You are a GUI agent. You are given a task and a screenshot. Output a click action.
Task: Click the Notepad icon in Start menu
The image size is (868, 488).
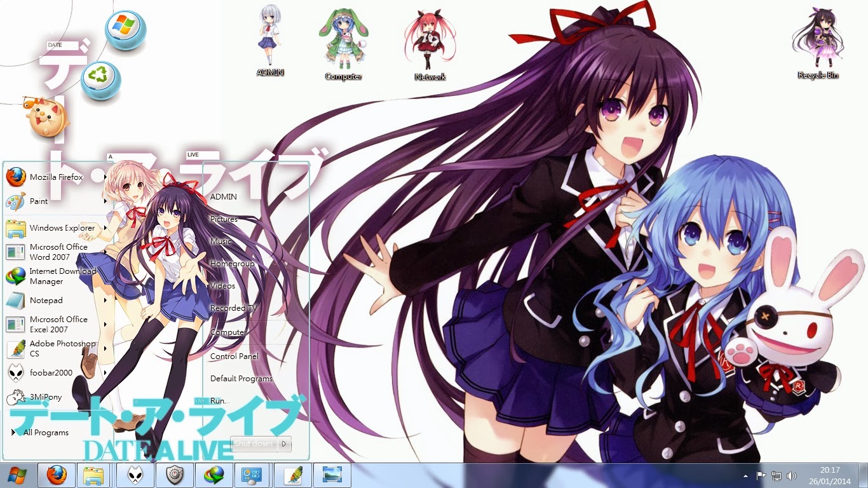click(16, 301)
